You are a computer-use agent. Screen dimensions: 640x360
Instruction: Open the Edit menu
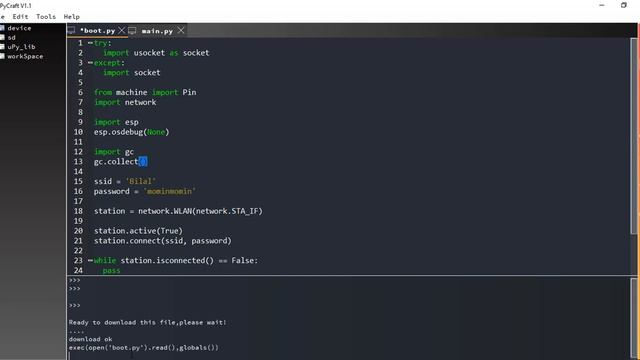pyautogui.click(x=20, y=17)
